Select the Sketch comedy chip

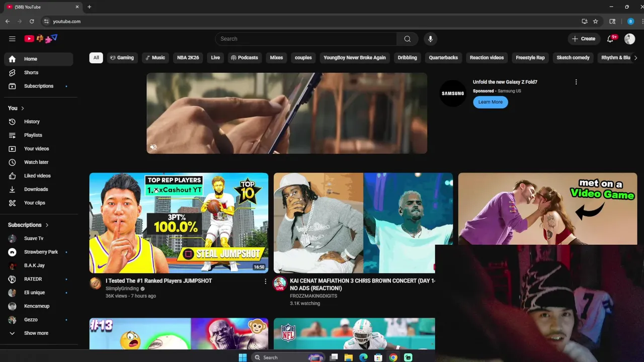[573, 58]
